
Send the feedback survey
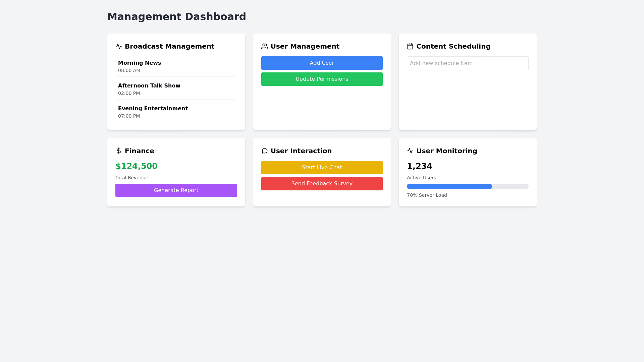[322, 184]
